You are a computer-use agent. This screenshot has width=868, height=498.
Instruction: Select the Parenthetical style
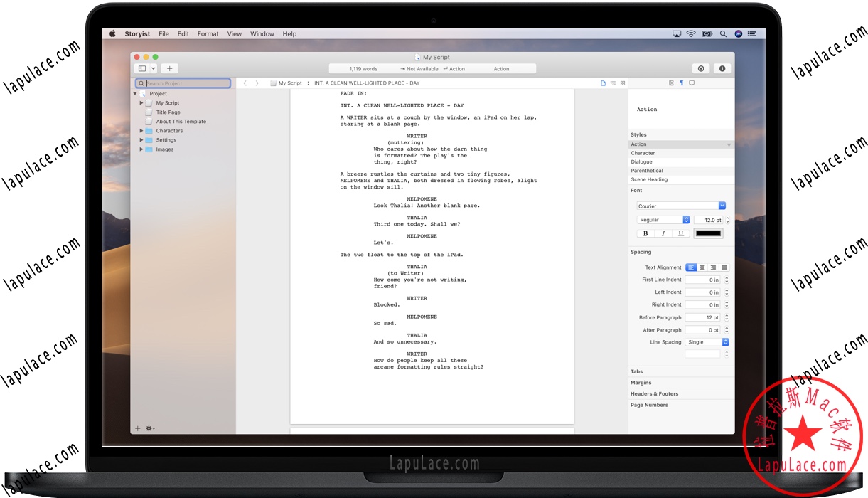click(x=681, y=171)
